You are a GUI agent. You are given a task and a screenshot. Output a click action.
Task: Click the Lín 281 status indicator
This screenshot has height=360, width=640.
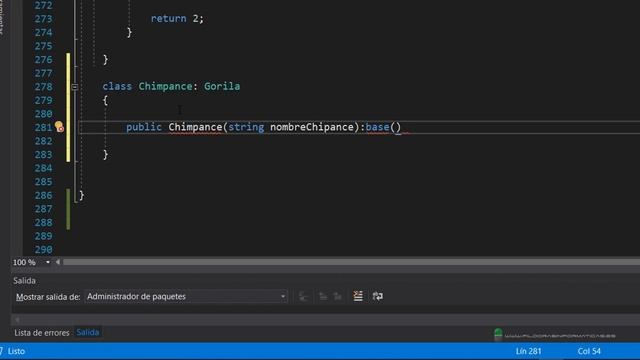(528, 351)
